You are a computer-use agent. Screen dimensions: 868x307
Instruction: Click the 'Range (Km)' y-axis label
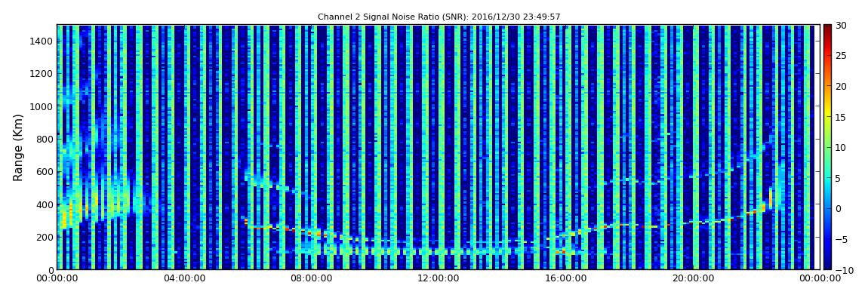click(18, 147)
